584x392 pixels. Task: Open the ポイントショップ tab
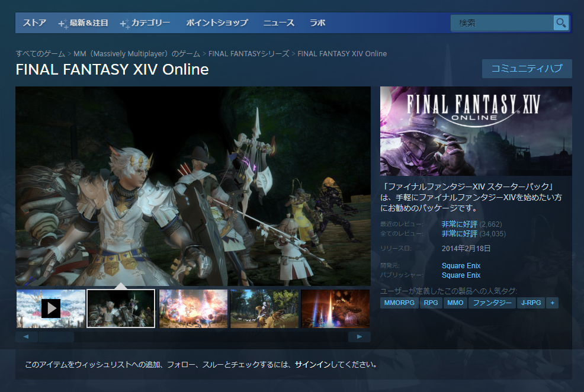pos(217,23)
